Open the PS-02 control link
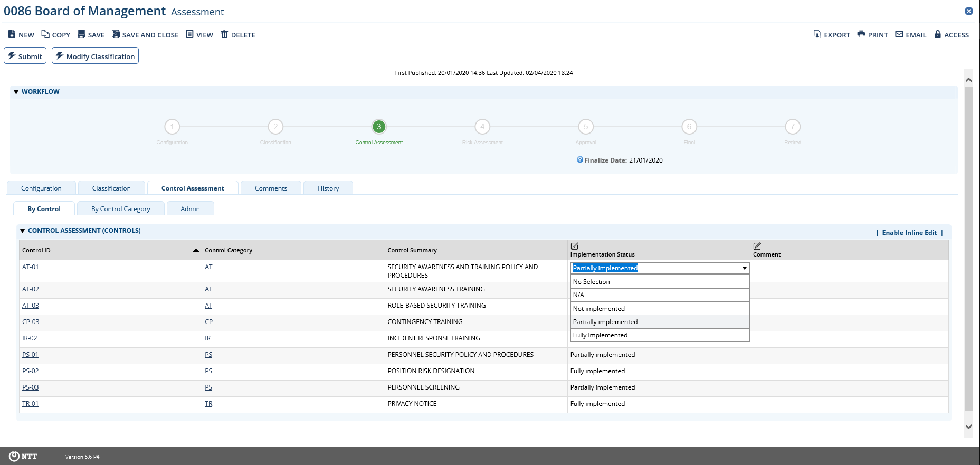Viewport: 980px width, 465px height. point(30,371)
